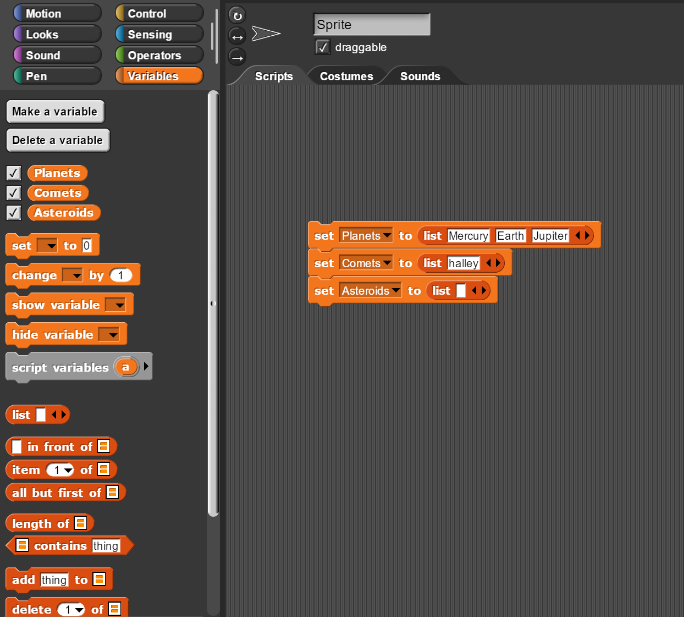Click the list arrows on Comets list block
The image size is (684, 617).
494,263
